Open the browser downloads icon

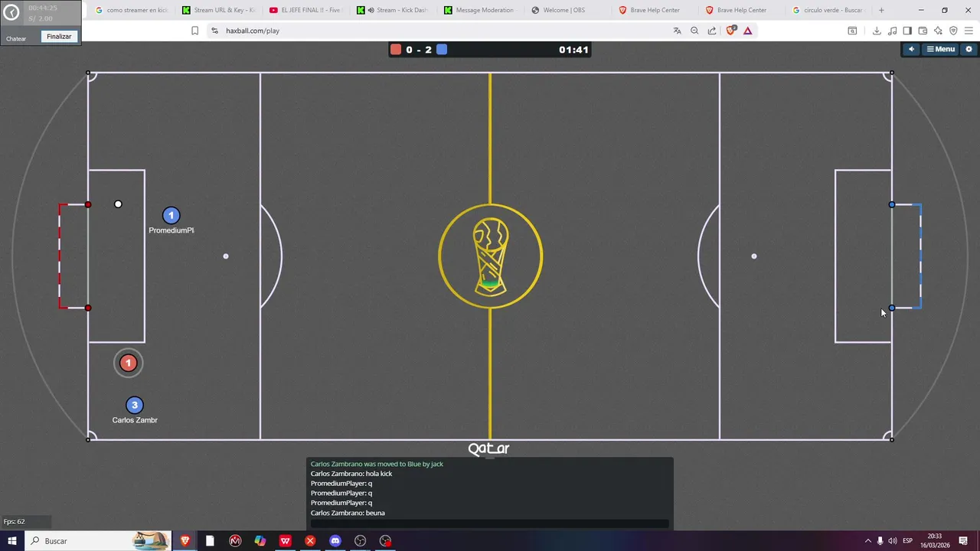(877, 31)
